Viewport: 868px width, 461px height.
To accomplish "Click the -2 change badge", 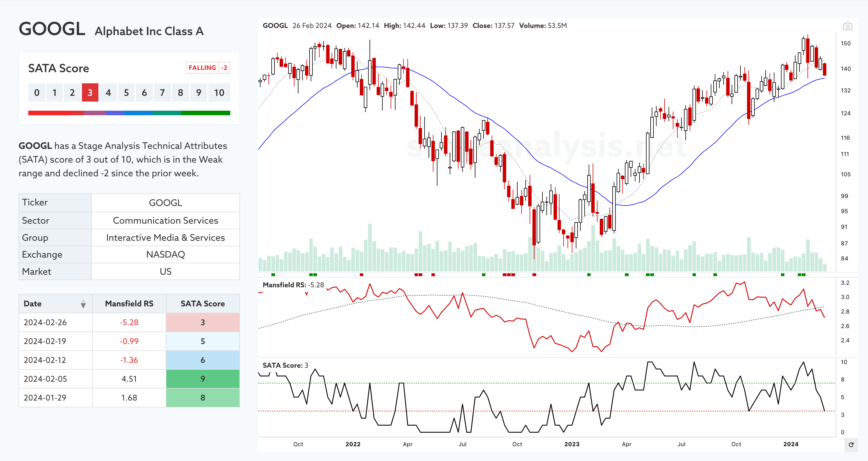I will pyautogui.click(x=224, y=68).
